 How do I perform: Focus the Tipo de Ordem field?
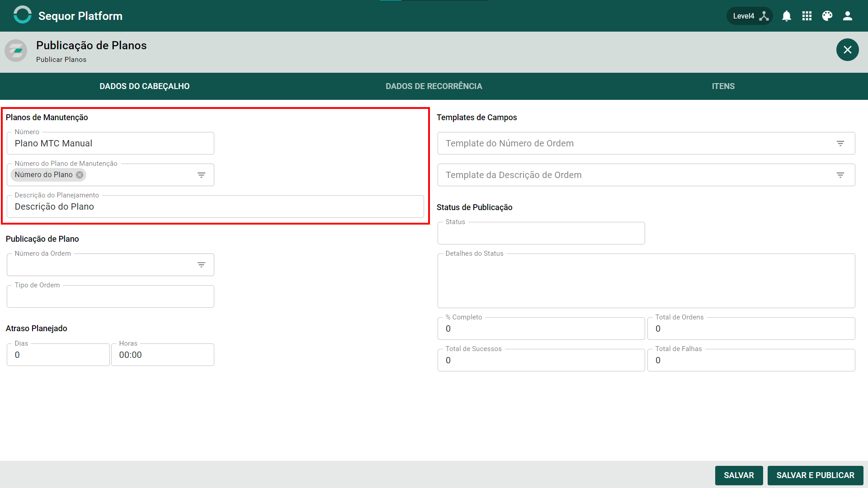coord(110,296)
